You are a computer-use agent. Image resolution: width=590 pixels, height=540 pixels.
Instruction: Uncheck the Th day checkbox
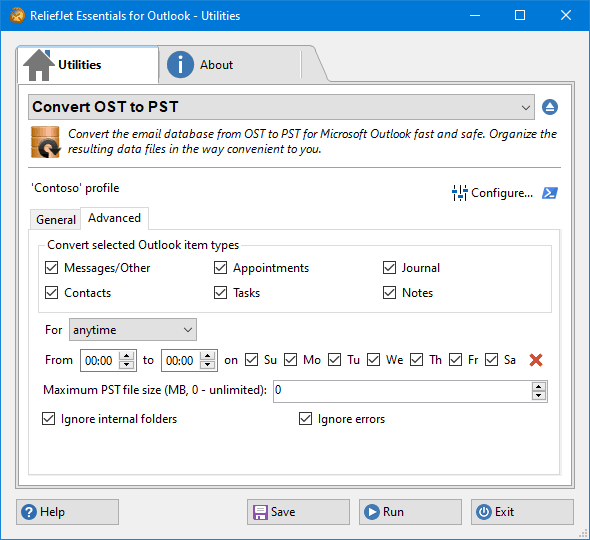point(417,360)
